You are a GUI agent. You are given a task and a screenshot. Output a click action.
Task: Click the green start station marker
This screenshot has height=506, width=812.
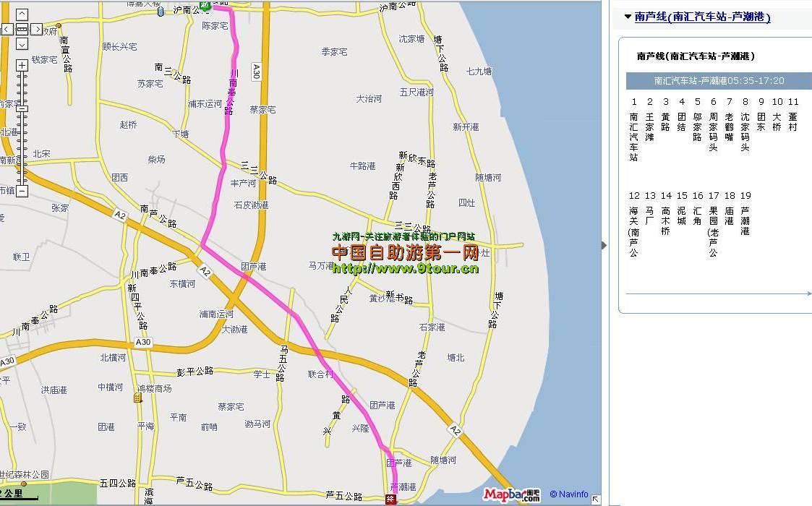(205, 5)
